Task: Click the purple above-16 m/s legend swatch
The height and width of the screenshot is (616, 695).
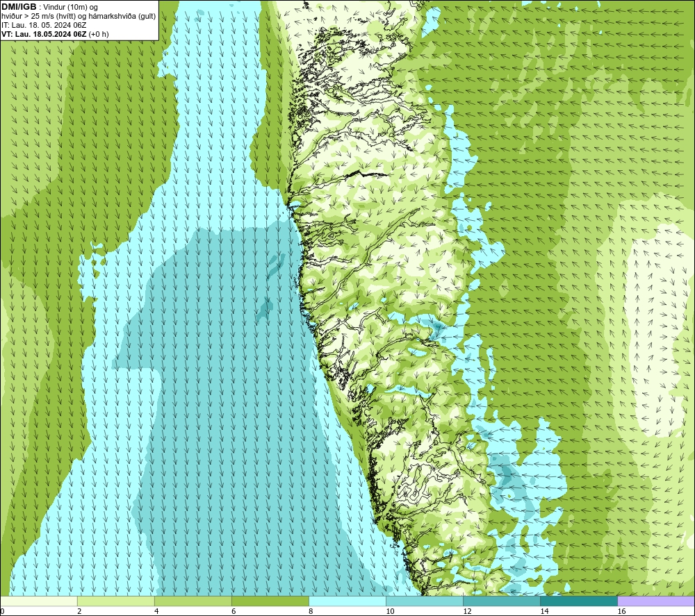Action: 656,601
